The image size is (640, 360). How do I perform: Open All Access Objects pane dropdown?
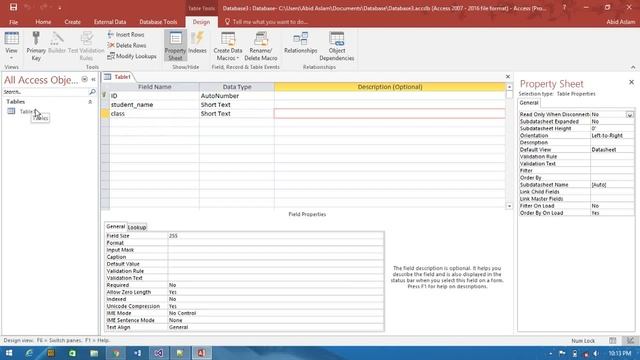[x=84, y=79]
